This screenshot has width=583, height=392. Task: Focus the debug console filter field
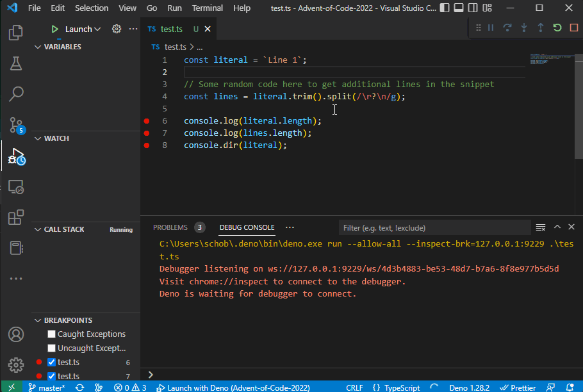(434, 227)
